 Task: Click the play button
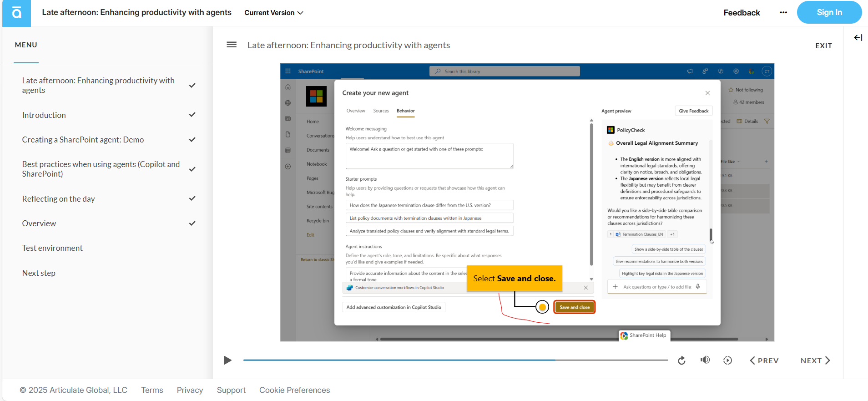(227, 360)
